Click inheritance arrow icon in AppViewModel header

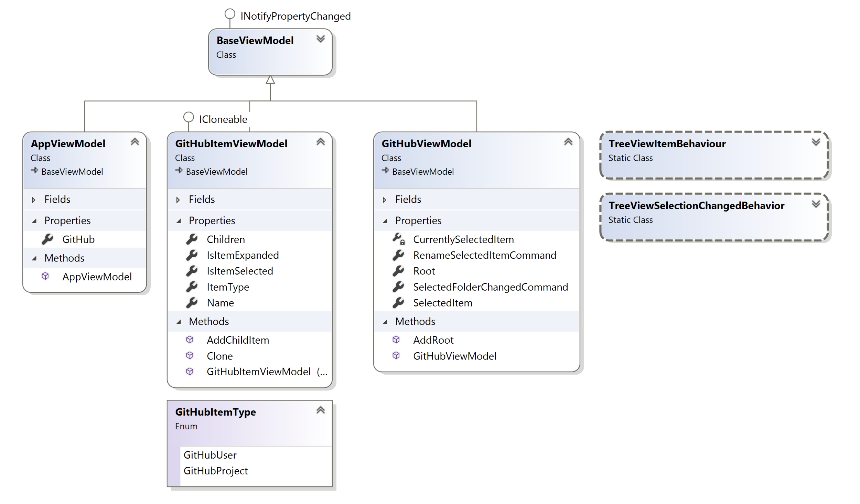34,170
